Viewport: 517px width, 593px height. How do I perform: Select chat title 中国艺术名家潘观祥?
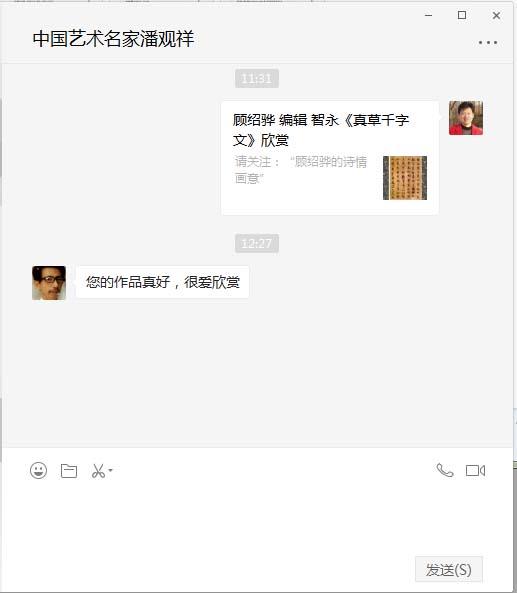coord(113,39)
